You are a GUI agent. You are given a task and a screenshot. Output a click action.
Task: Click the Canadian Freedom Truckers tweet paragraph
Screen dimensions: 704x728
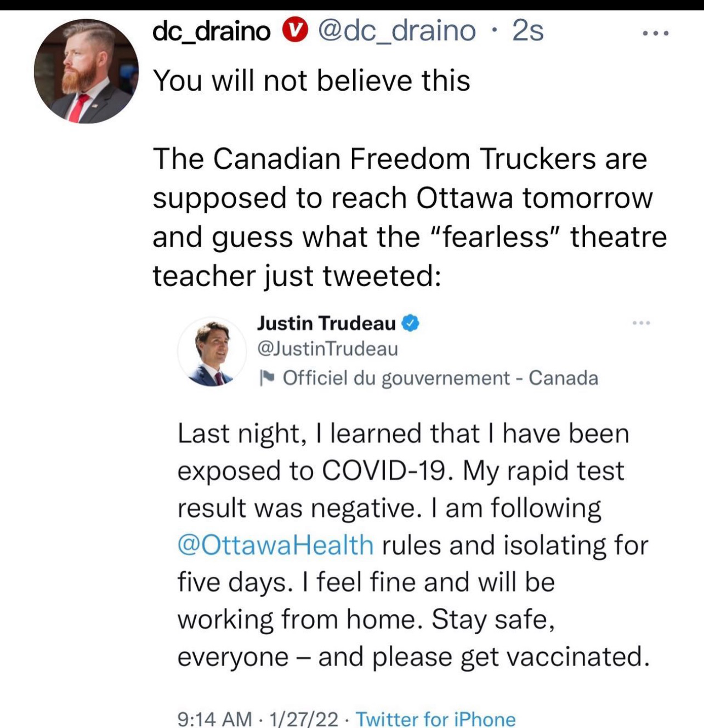click(x=409, y=217)
